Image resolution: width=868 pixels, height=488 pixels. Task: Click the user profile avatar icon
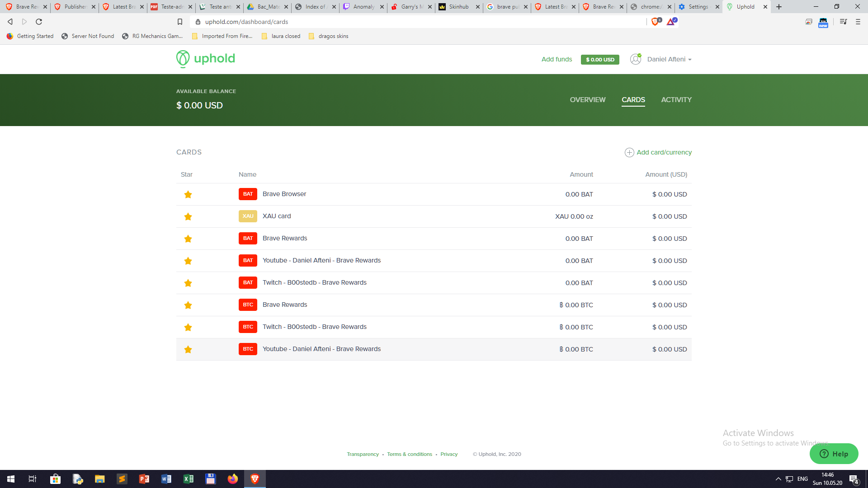pos(636,59)
